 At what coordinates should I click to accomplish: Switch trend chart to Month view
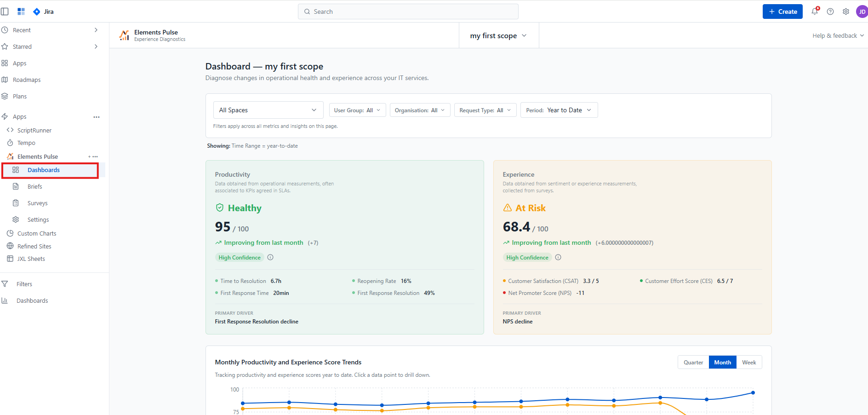coord(723,363)
